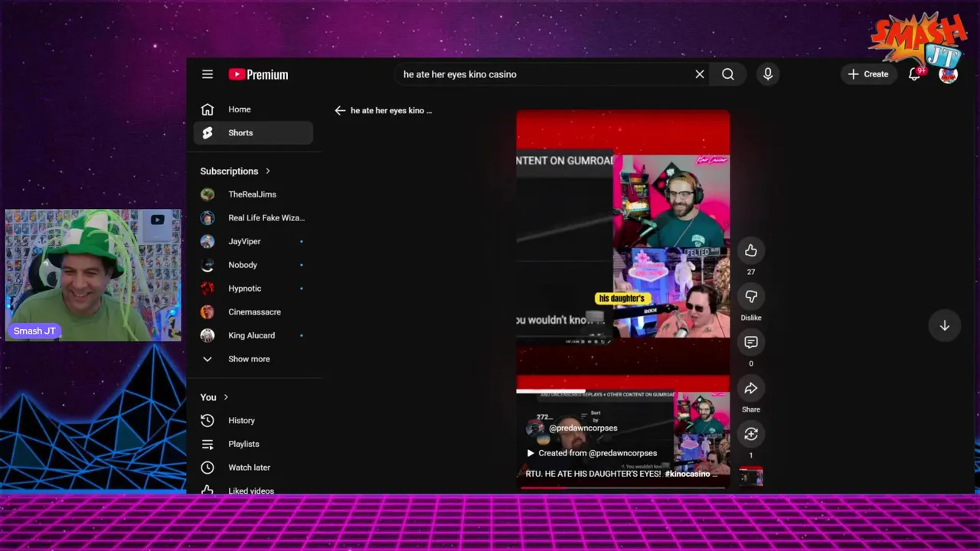
Task: Click Created from @predawncorpses link
Action: click(592, 453)
